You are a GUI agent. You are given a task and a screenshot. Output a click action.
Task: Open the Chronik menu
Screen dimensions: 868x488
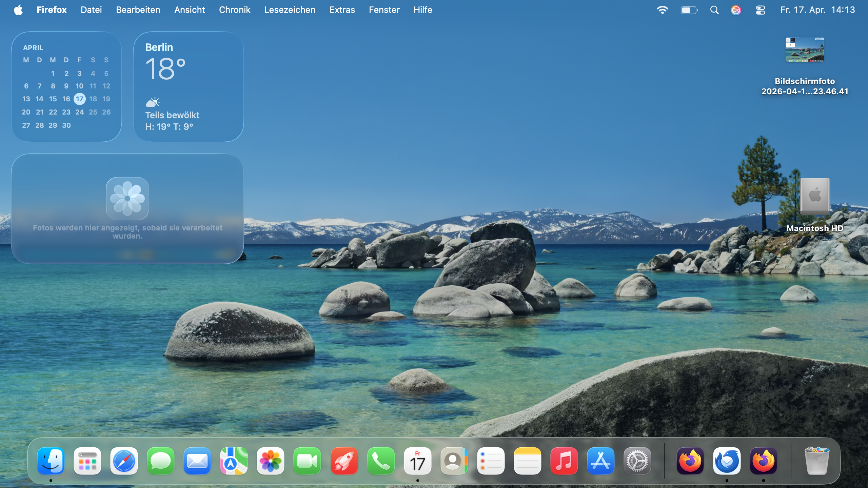point(234,10)
